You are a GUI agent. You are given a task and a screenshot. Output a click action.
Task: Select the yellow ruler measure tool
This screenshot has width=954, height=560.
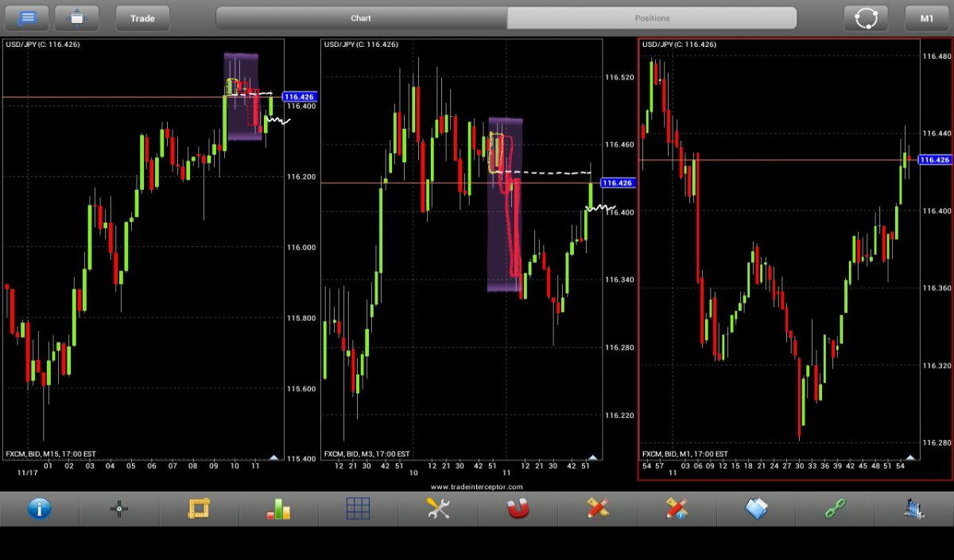(199, 508)
